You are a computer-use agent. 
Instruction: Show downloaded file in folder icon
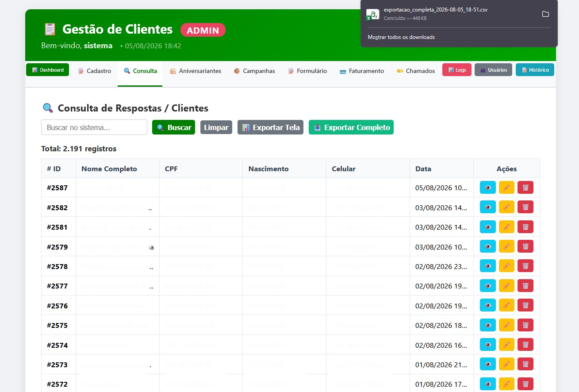545,14
